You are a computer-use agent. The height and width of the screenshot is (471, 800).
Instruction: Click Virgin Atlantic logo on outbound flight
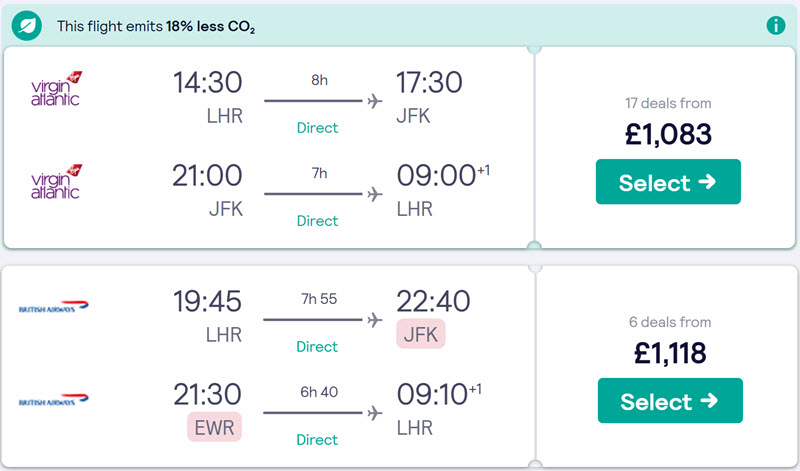click(x=56, y=89)
